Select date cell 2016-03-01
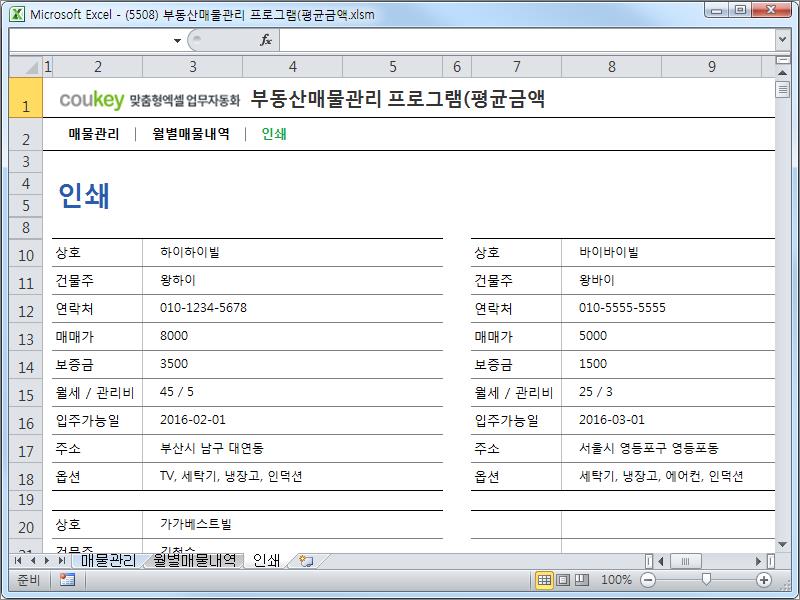 pyautogui.click(x=668, y=420)
